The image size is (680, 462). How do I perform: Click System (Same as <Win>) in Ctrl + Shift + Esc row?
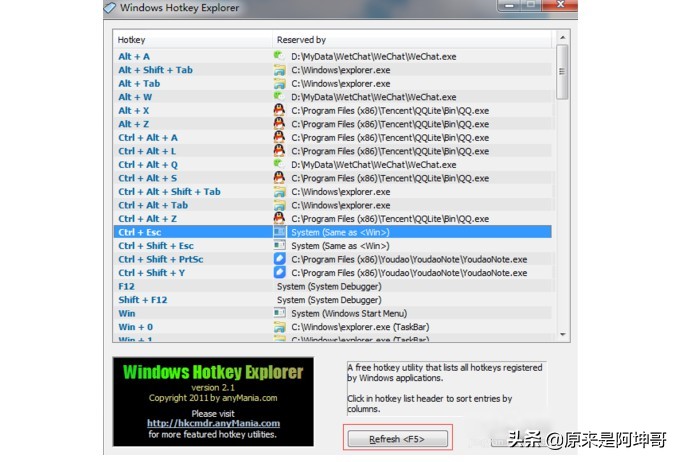point(340,246)
